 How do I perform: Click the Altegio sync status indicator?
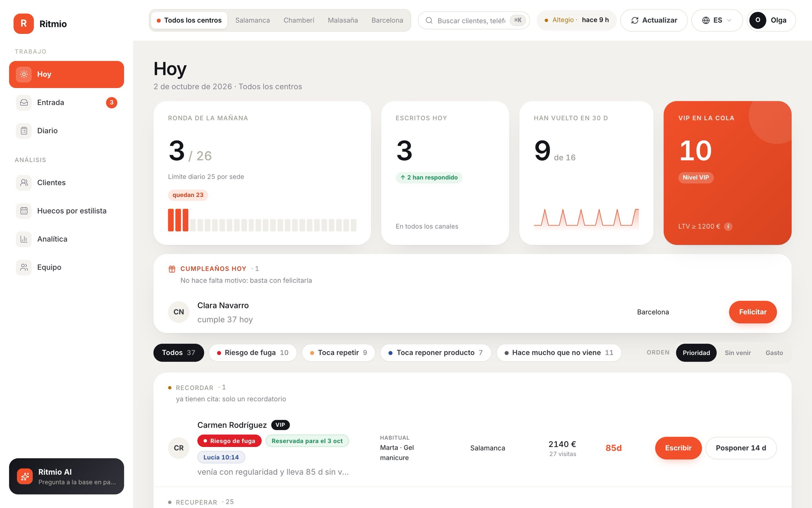[577, 20]
